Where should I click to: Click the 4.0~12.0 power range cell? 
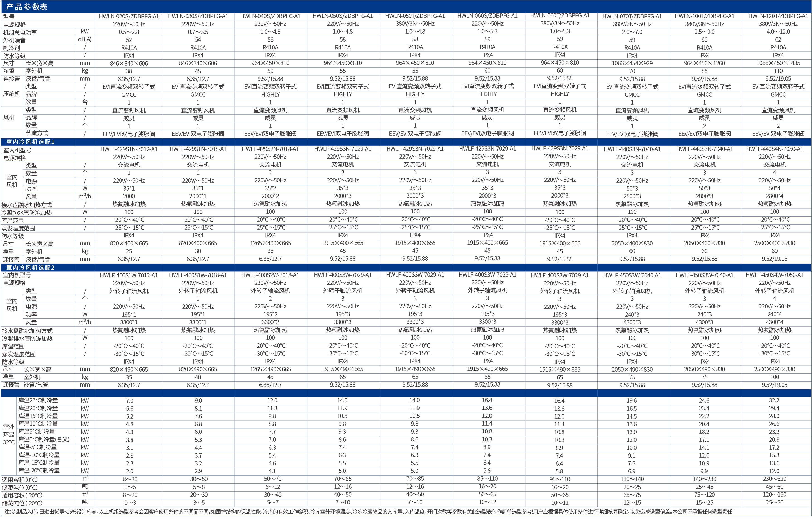778,32
